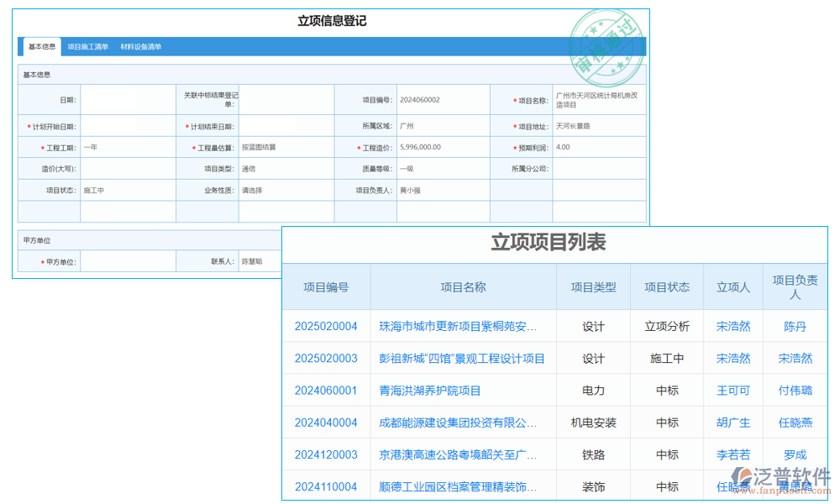Click 宋浩然 in the 立项人 column
This screenshot has width=840, height=504.
733,326
